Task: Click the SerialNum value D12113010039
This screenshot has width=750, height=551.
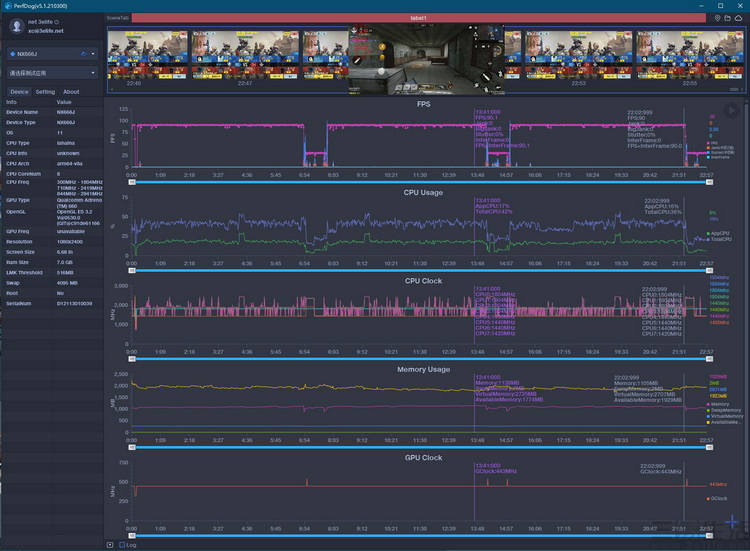Action: [x=74, y=304]
